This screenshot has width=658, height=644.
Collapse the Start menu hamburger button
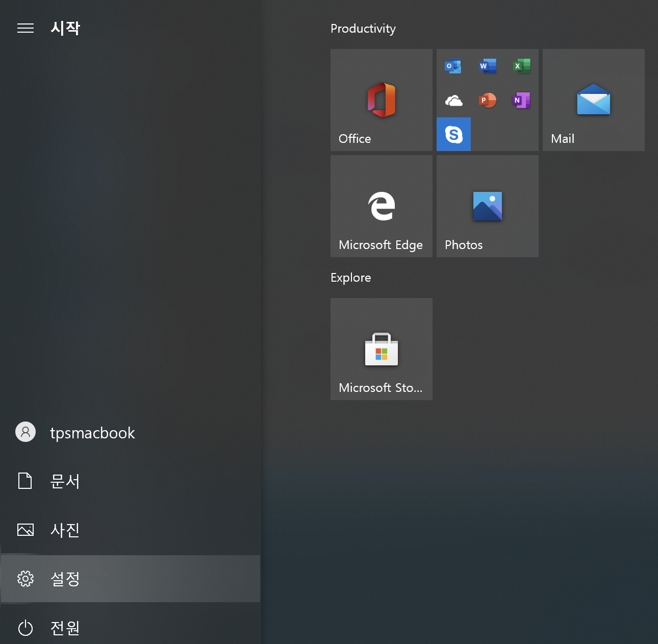coord(26,28)
